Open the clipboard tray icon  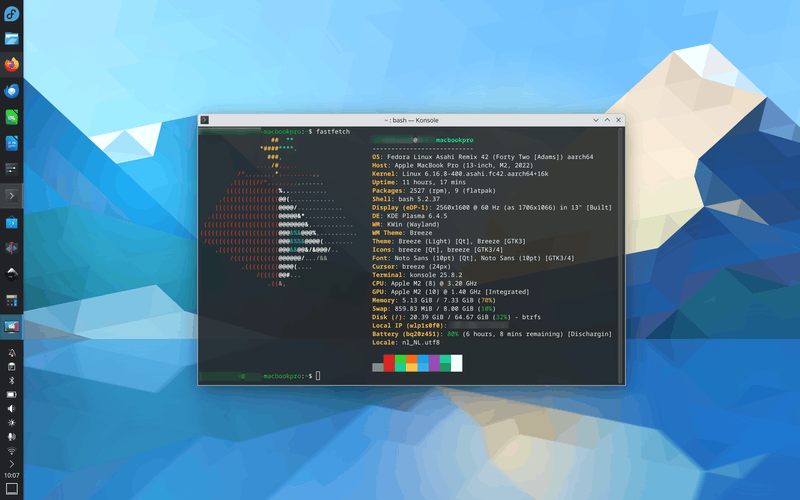pos(11,366)
